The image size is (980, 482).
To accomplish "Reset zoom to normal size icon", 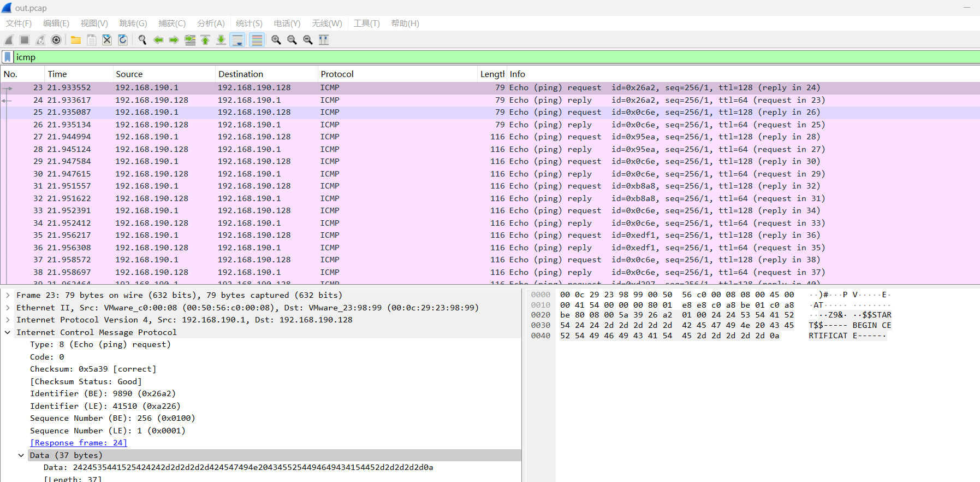I will pyautogui.click(x=308, y=40).
